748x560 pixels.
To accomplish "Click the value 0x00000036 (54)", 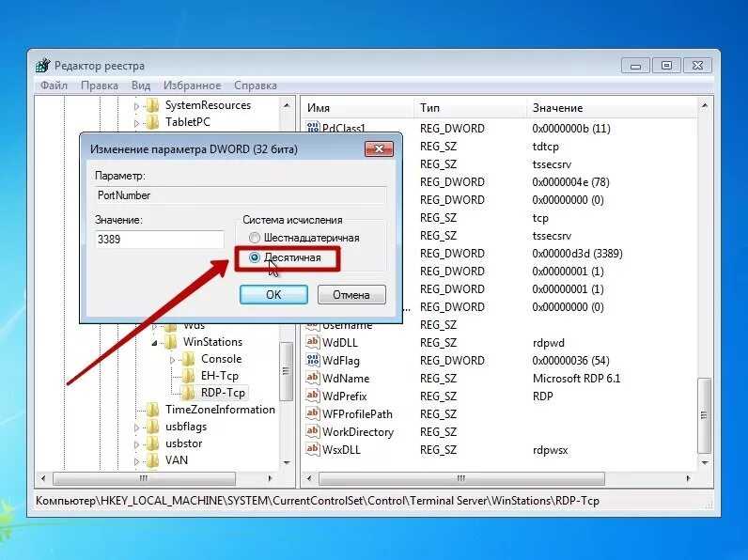I will click(x=571, y=361).
